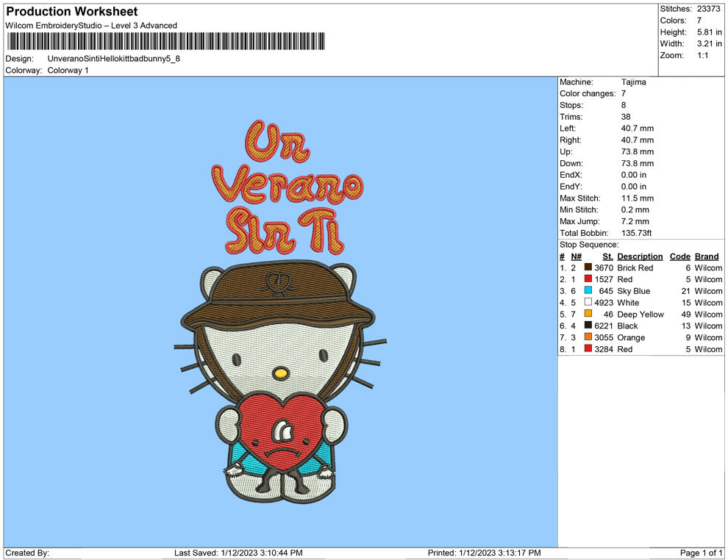Click the St. column header

(607, 256)
